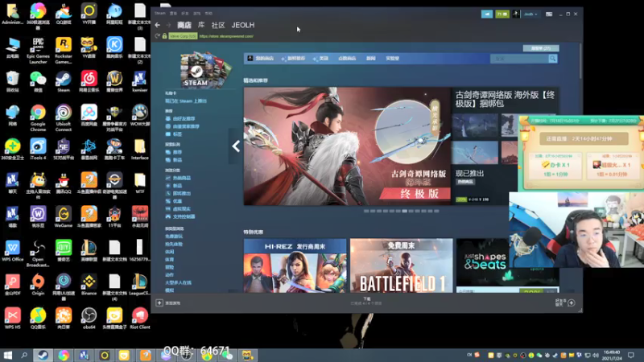Show the previous featured carousel item
The image size is (644, 362).
(x=236, y=146)
